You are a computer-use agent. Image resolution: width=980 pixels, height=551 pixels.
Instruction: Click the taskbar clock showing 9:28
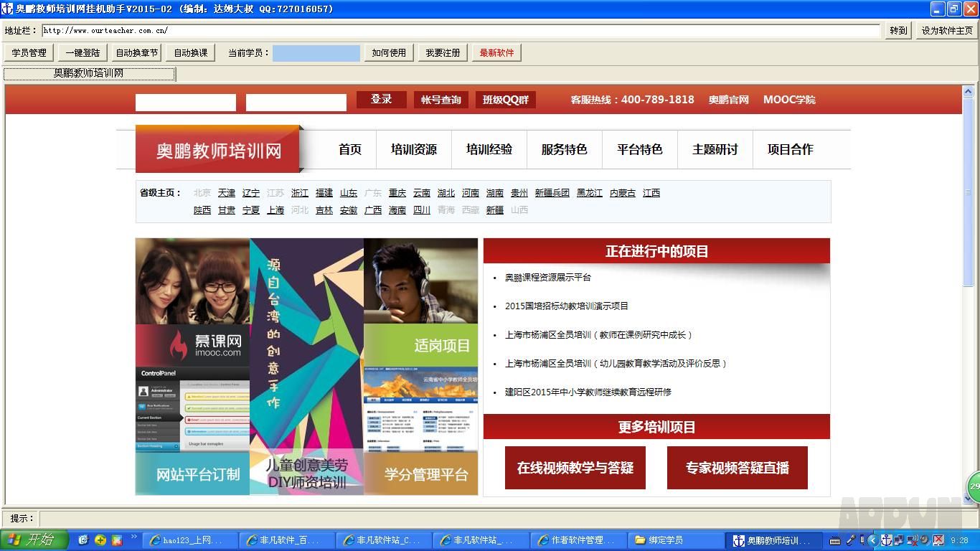pyautogui.click(x=960, y=540)
